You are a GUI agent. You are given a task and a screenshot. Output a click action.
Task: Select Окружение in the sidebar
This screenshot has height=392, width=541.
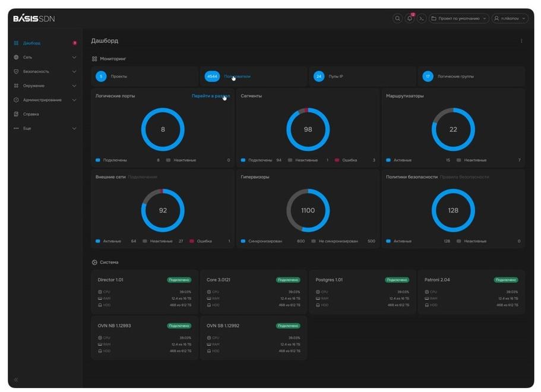45,86
